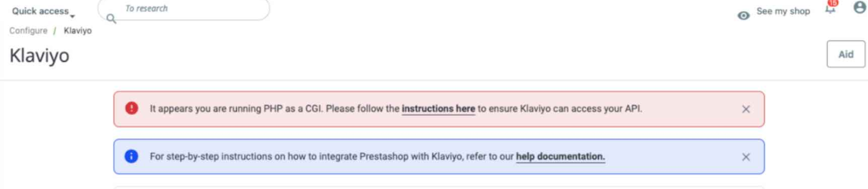Click the eye icon beside See my shop

(743, 16)
